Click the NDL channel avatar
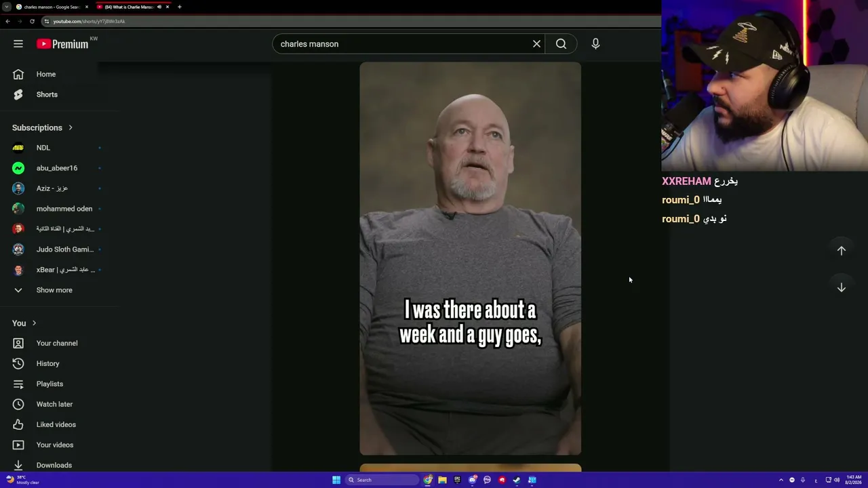Screen dimensions: 868x488 coord(18,148)
